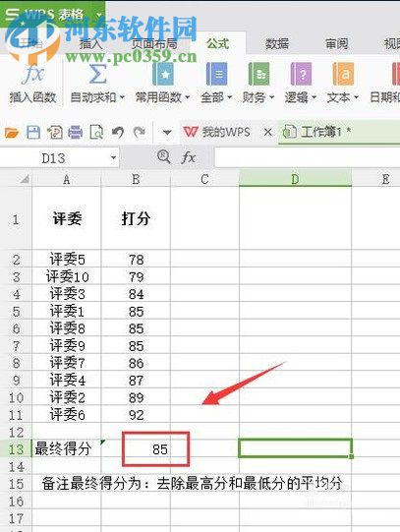Select score cell with value 87
Screen dimensions: 400x532
click(x=136, y=380)
